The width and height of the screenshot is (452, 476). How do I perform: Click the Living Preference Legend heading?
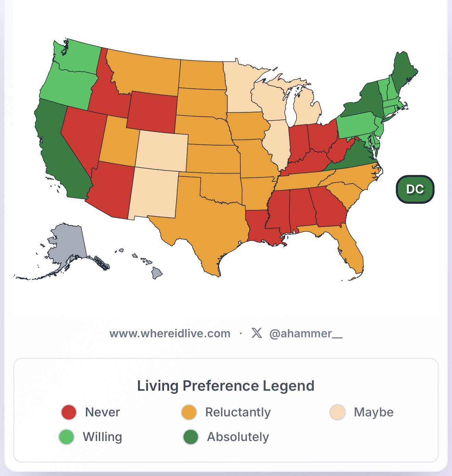coord(226,386)
